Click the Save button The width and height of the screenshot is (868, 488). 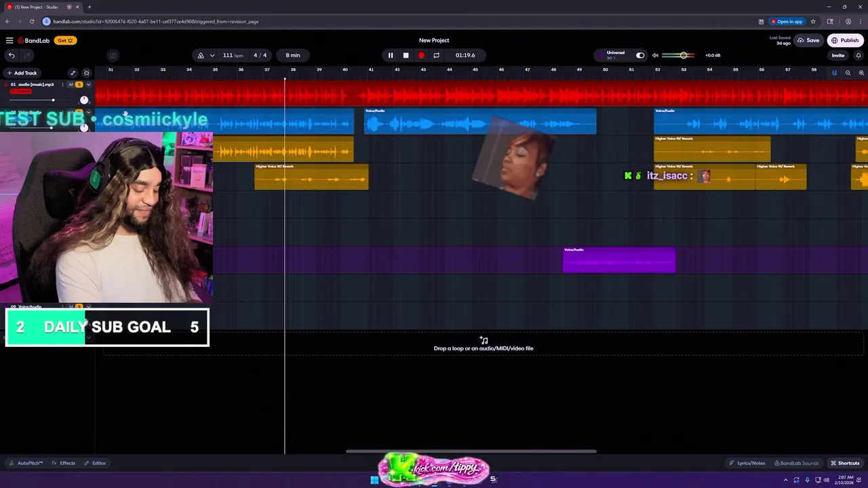click(x=808, y=41)
